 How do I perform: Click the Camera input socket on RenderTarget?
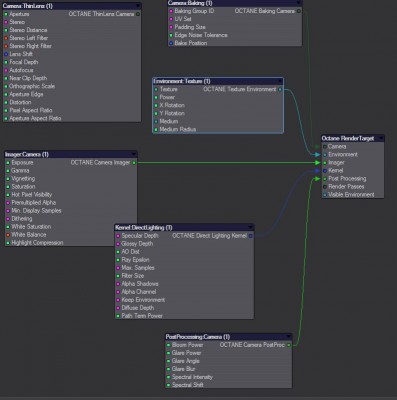click(x=325, y=147)
